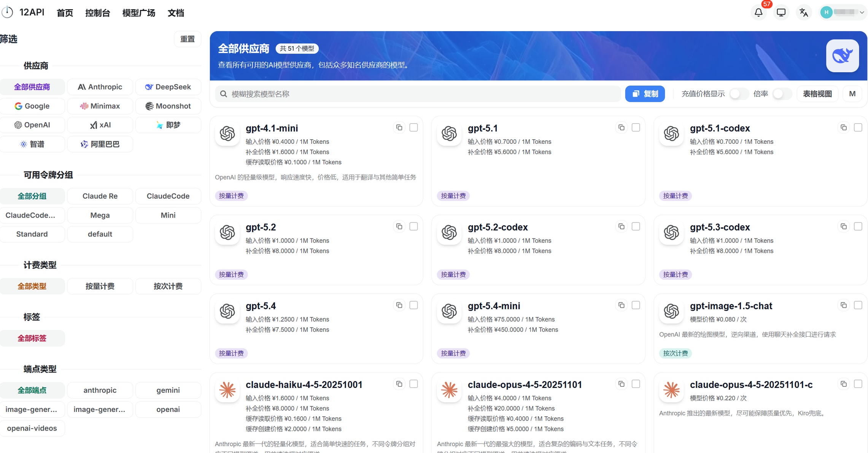Click the blue 复制 button
The image size is (868, 453).
645,94
